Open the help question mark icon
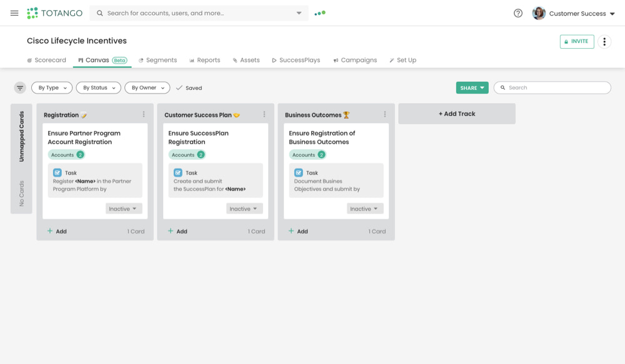The width and height of the screenshot is (625, 364). (517, 13)
